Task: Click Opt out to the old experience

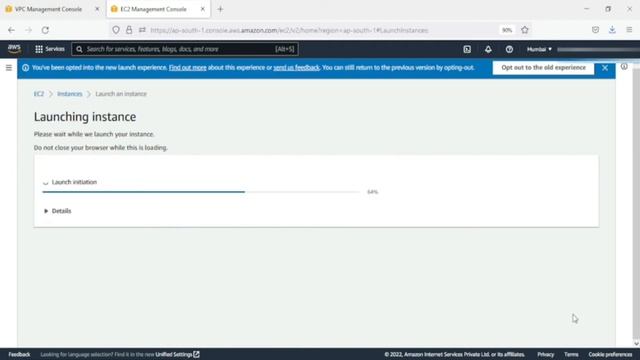Action: 543,68
